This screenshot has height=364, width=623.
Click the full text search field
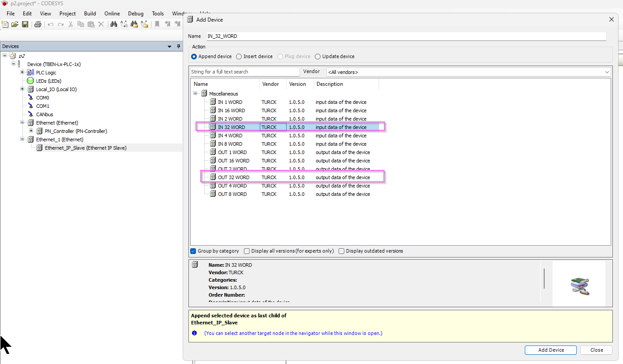coord(244,72)
